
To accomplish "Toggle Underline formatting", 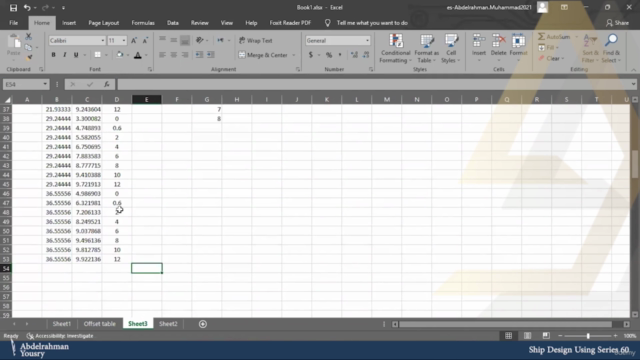I will point(76,55).
